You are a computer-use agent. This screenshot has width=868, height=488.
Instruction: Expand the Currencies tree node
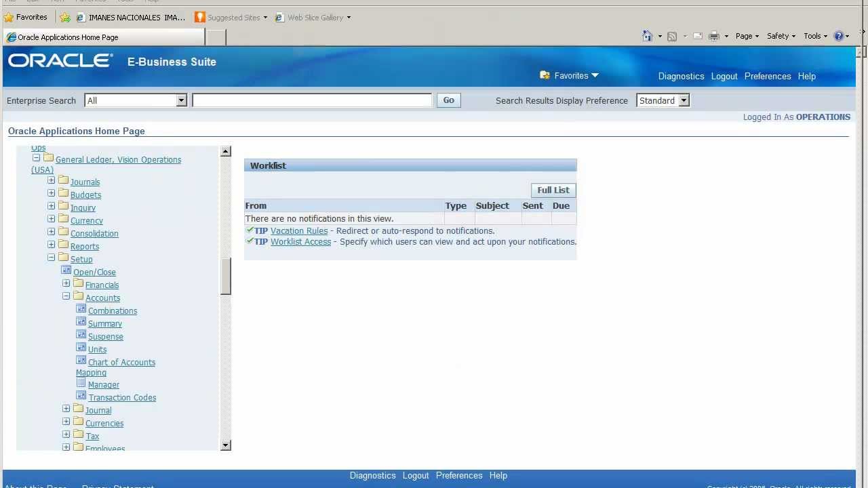tap(66, 422)
